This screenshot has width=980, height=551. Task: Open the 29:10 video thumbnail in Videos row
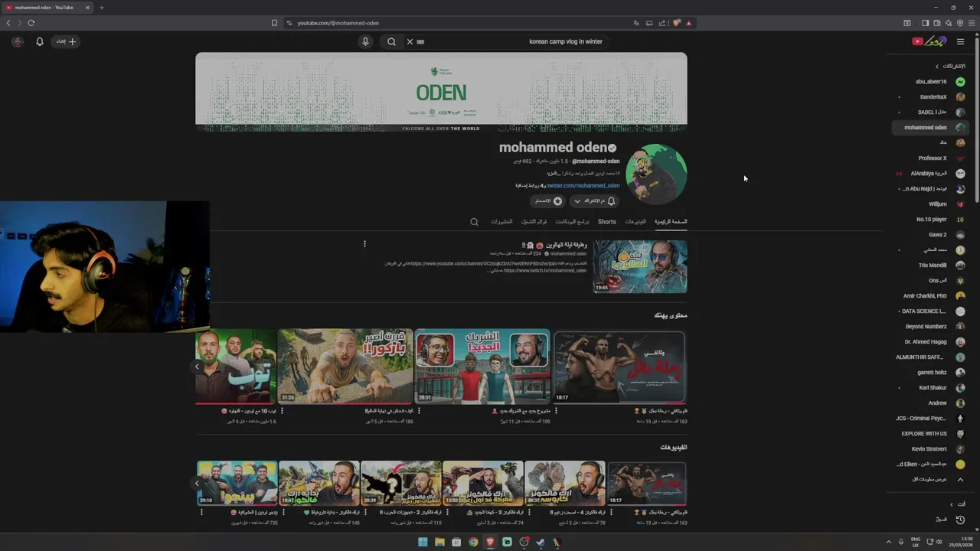[x=237, y=482]
